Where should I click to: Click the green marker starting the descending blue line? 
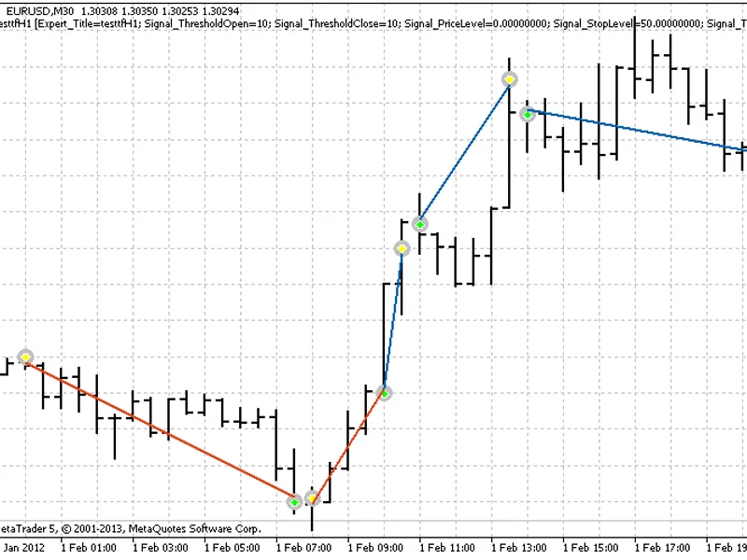pyautogui.click(x=528, y=114)
